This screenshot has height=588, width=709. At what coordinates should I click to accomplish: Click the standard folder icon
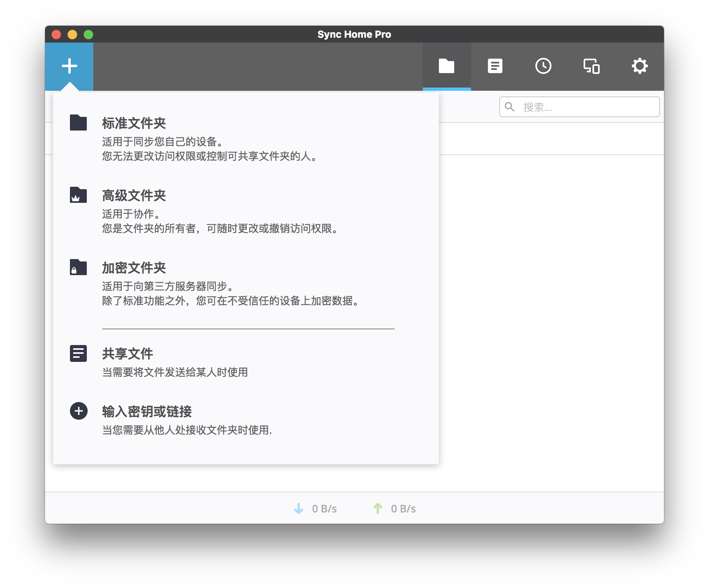(78, 122)
